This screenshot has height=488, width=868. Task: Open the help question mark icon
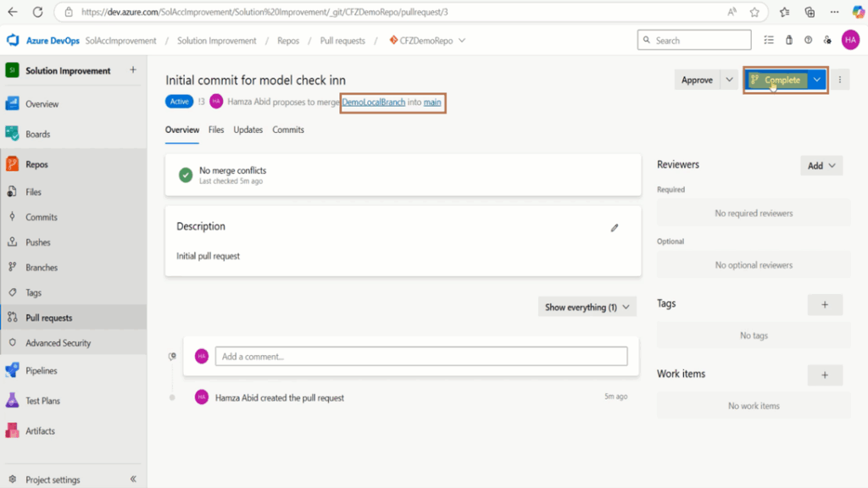click(x=808, y=40)
